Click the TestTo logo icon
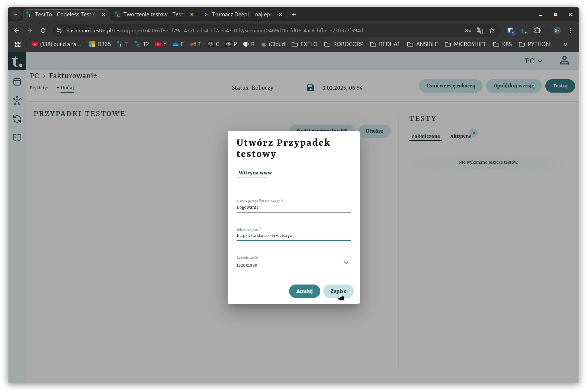 point(17,61)
